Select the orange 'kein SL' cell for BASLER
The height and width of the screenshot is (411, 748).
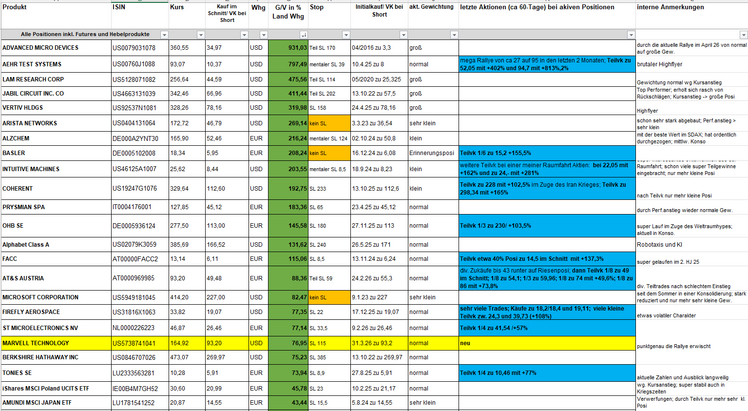(x=330, y=153)
